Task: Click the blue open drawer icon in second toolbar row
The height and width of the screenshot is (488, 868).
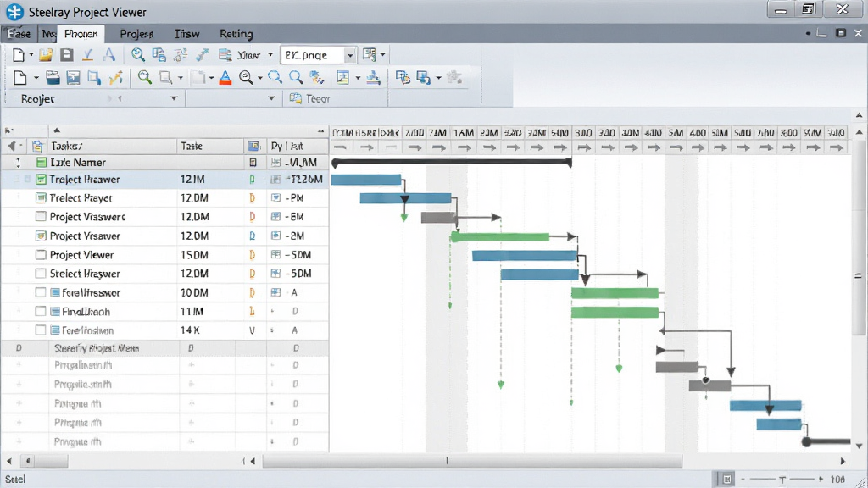Action: (53, 77)
